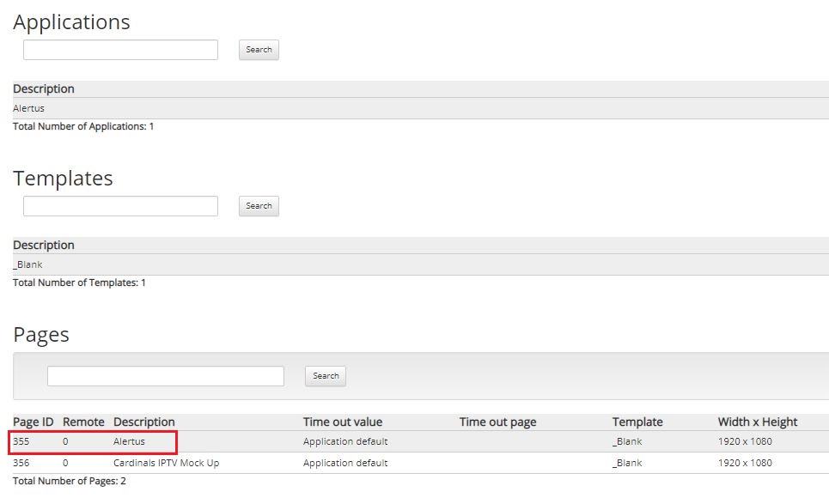This screenshot has width=829, height=504.
Task: Select the Alertus application row
Action: (421, 108)
